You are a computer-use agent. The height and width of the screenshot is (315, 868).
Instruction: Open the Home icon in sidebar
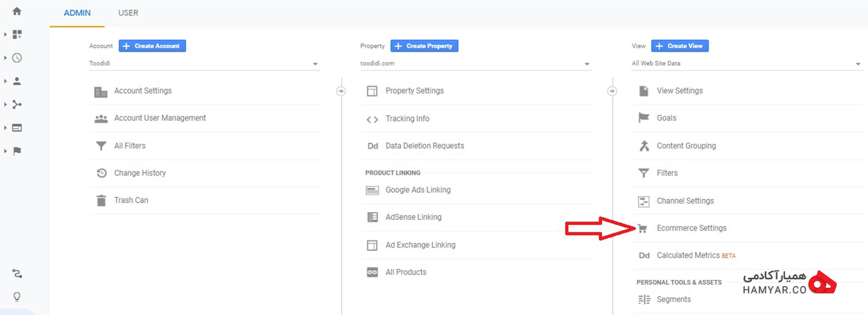pos(17,11)
